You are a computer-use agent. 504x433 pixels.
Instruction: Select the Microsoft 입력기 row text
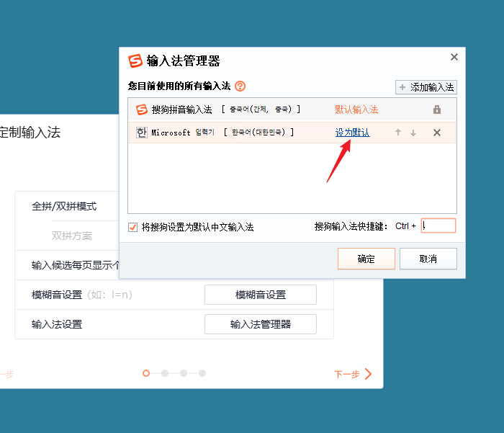(x=183, y=133)
